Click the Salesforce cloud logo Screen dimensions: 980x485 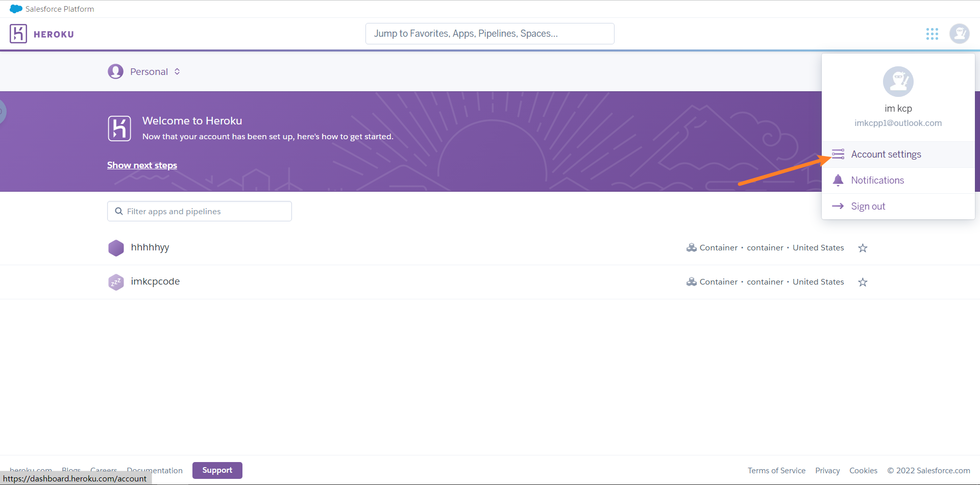(16, 9)
